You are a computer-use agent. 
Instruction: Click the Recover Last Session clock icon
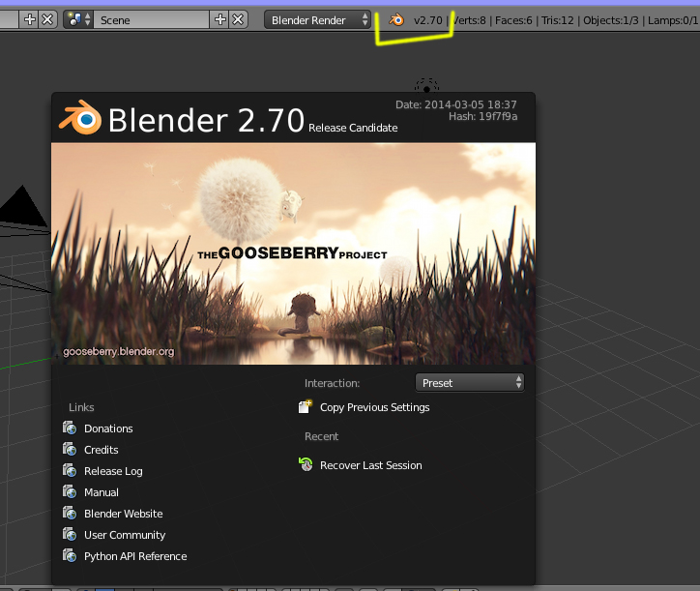point(306,464)
